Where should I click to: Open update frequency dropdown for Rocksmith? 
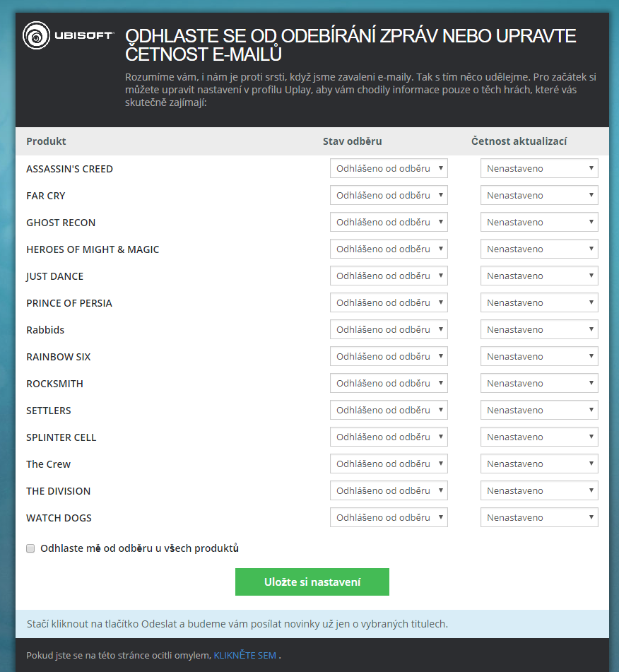tap(539, 383)
